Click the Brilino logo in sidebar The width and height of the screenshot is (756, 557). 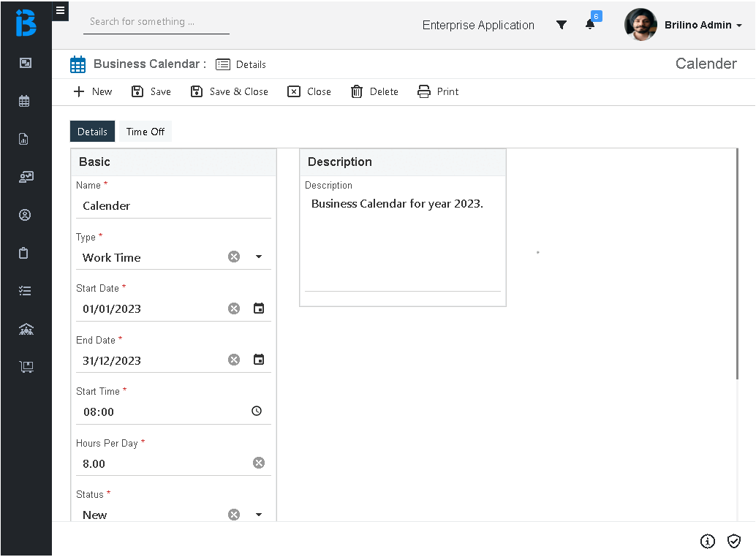(26, 23)
